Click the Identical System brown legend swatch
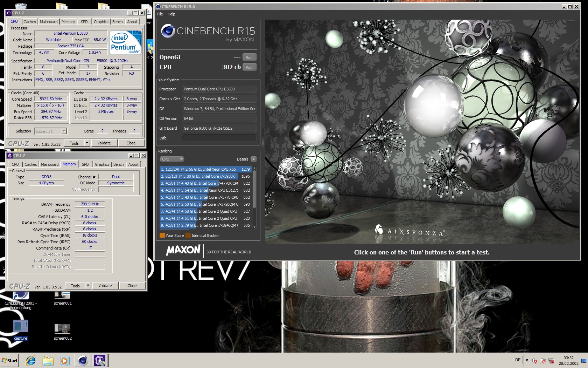Image resolution: width=588 pixels, height=368 pixels. click(x=188, y=236)
